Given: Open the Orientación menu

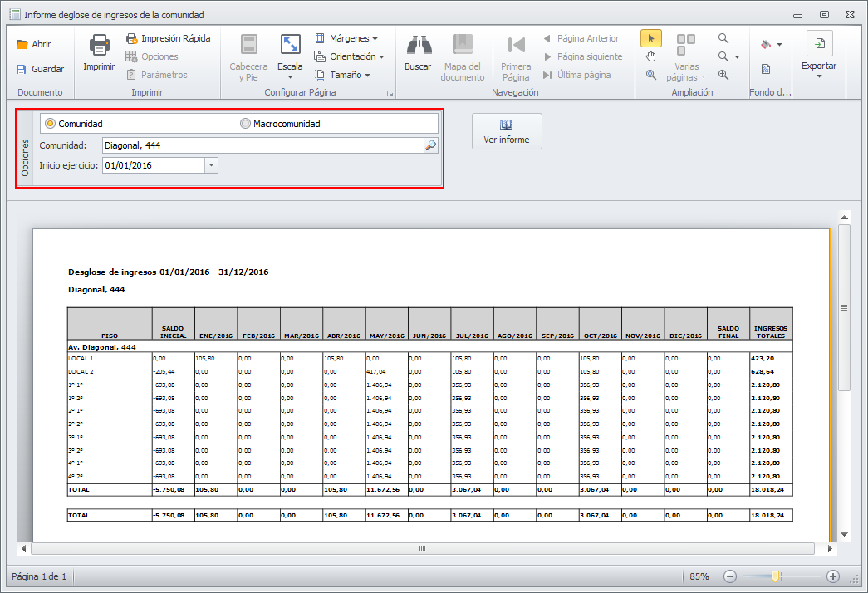Looking at the screenshot, I should 349,56.
